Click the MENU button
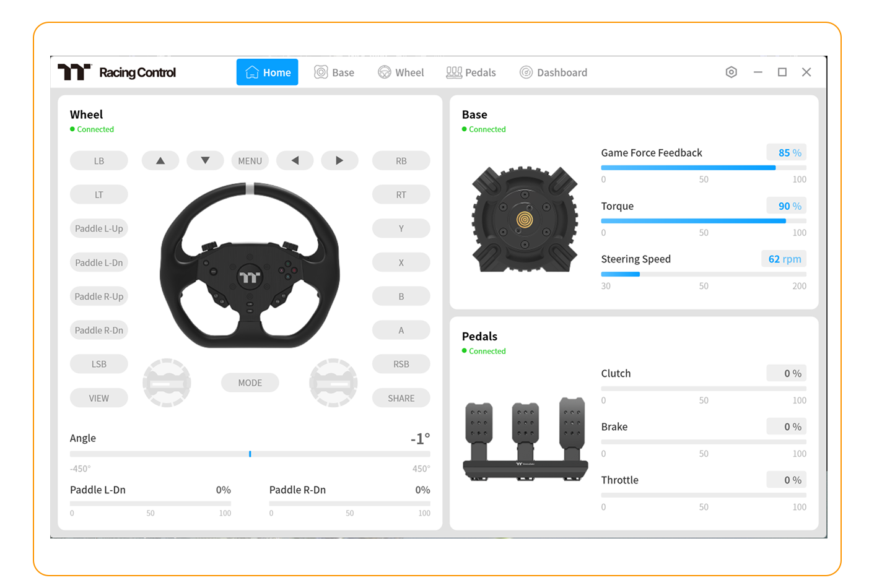The image size is (882, 588). [250, 161]
